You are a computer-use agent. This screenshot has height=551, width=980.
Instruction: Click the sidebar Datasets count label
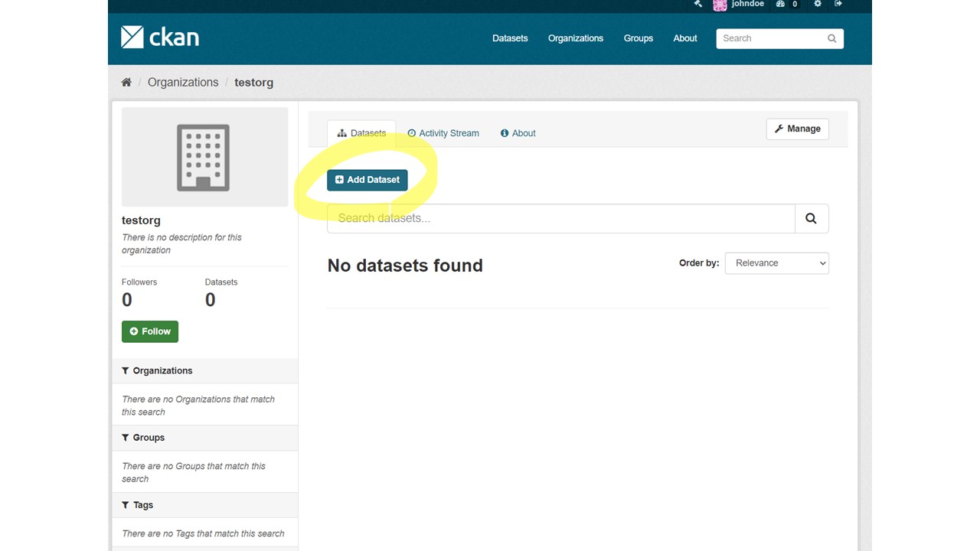[221, 282]
